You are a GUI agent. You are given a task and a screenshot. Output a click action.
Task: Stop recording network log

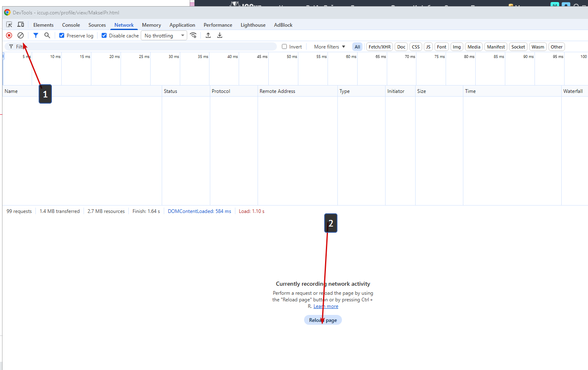9,35
